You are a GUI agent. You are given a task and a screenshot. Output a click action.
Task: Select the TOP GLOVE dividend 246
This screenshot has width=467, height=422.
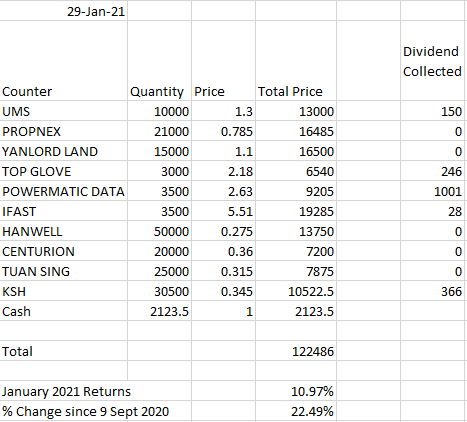click(x=432, y=171)
